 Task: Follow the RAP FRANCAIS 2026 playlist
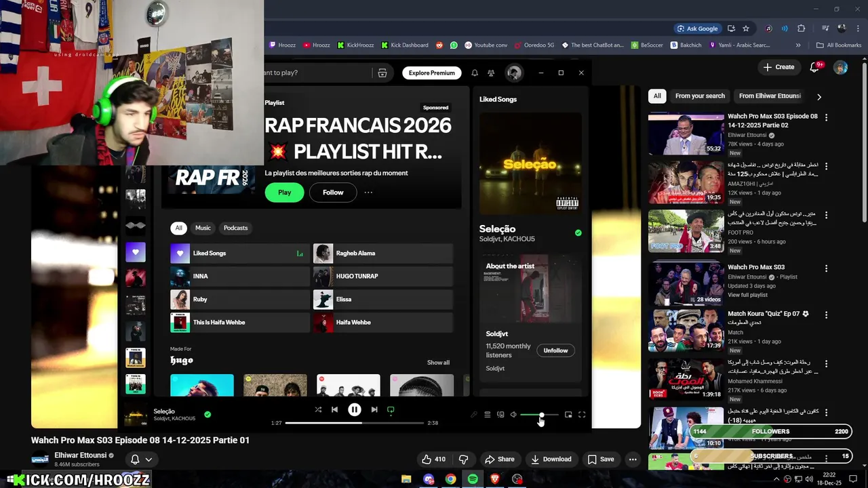point(333,192)
